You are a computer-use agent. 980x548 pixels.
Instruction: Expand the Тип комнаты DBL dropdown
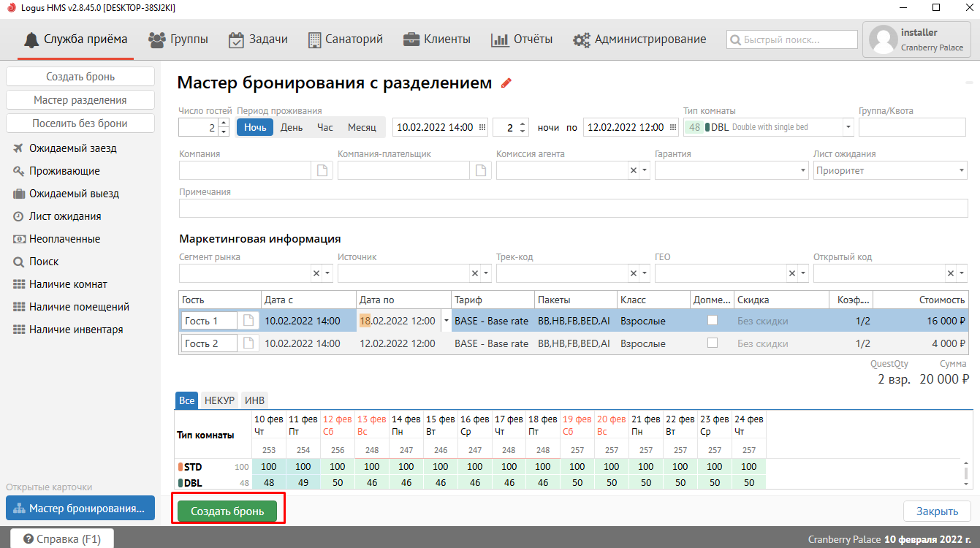click(848, 127)
